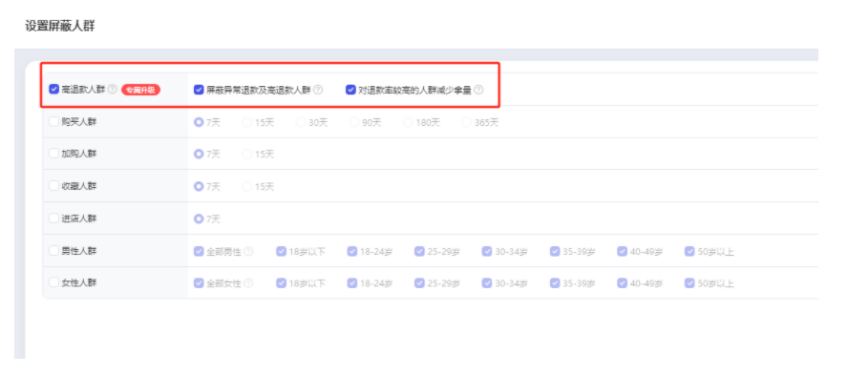Uncheck the 高退款人群 checkbox
The image size is (868, 375).
(53, 89)
